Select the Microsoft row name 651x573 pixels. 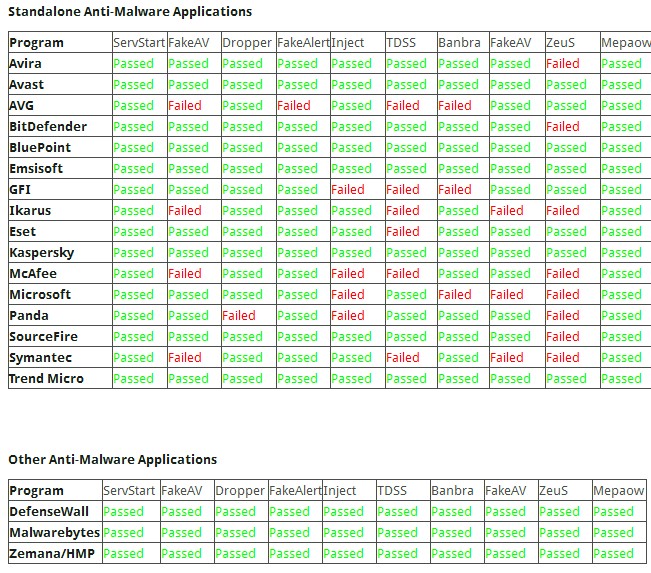(40, 294)
